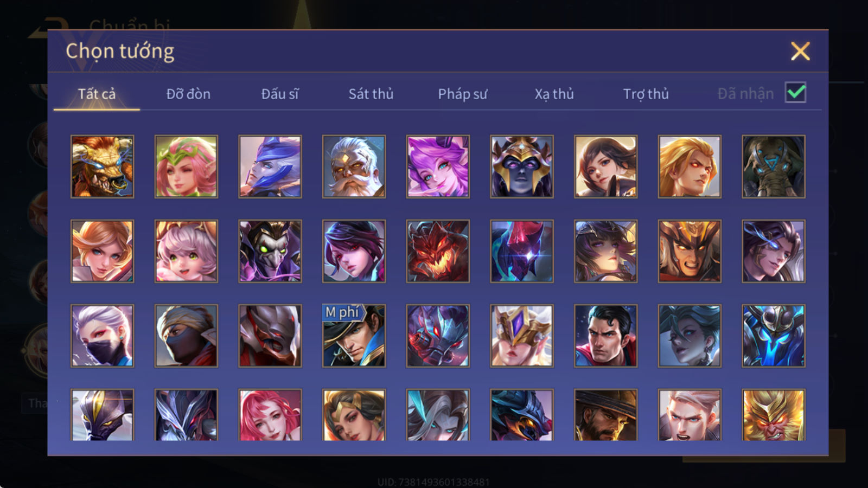Select the 'Tất cả' tab

tap(97, 94)
